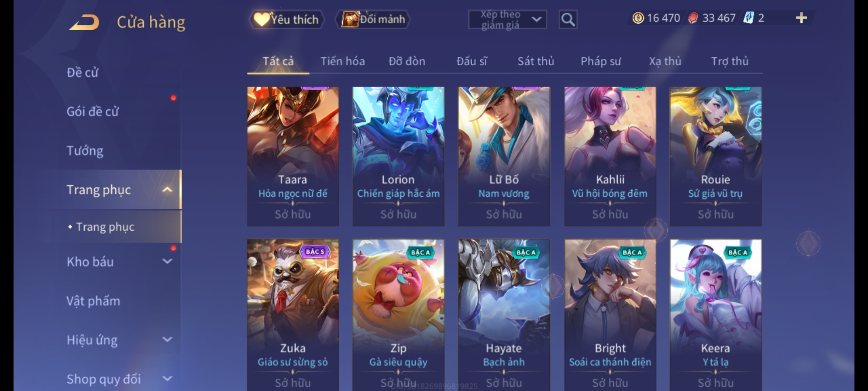Screen dimensions: 868x391
Task: Tap the plus icon to add currency
Action: (801, 18)
